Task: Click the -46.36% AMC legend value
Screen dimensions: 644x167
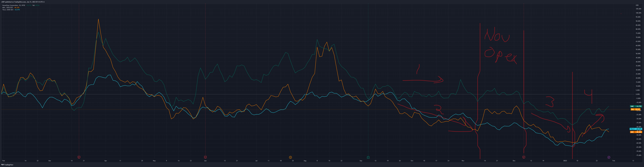Action: (x=17, y=8)
